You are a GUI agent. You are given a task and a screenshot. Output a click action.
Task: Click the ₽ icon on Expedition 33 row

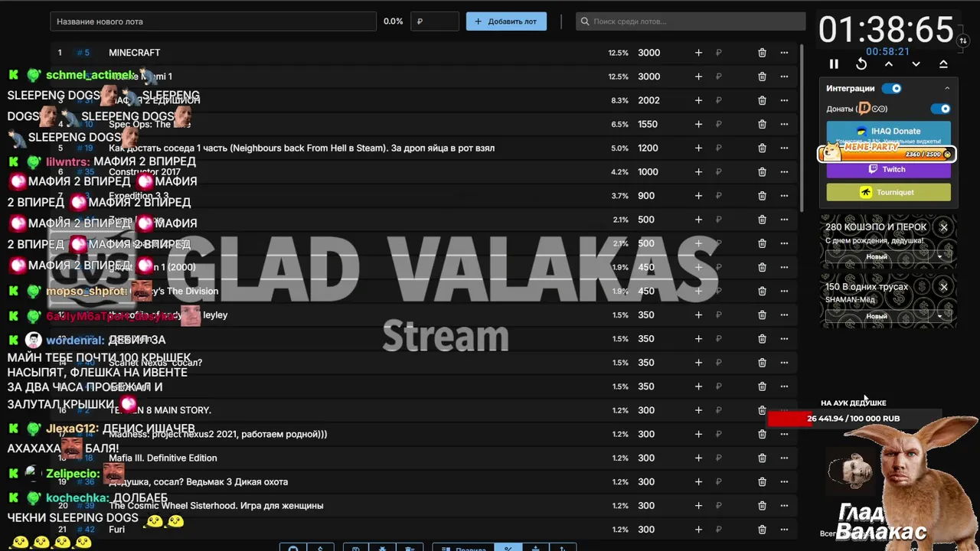719,196
